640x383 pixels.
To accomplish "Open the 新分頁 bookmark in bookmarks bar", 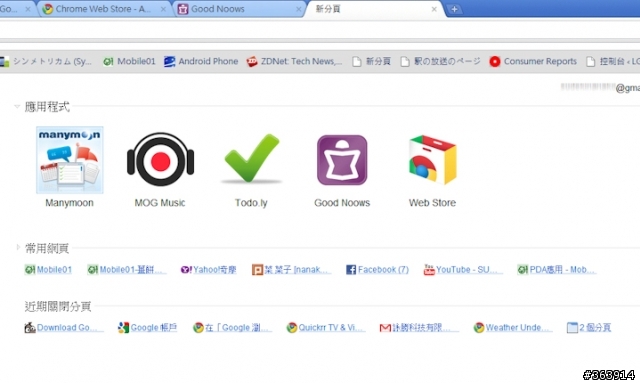I will [x=371, y=61].
